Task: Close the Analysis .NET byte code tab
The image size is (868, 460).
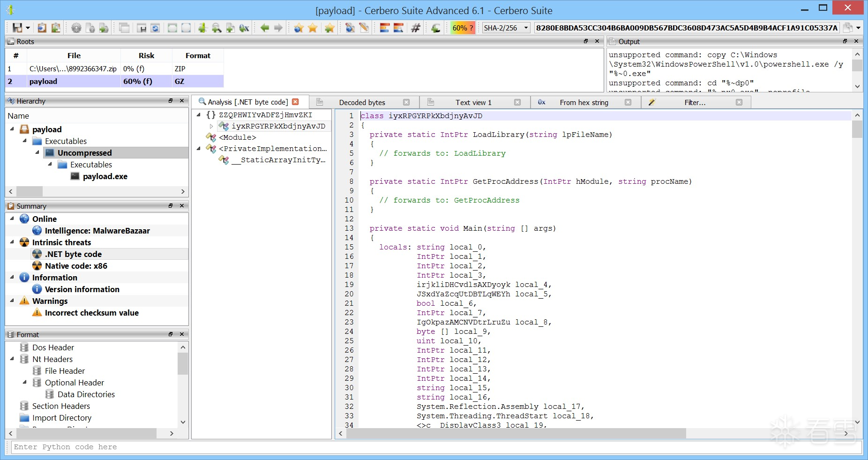Action: pos(295,102)
